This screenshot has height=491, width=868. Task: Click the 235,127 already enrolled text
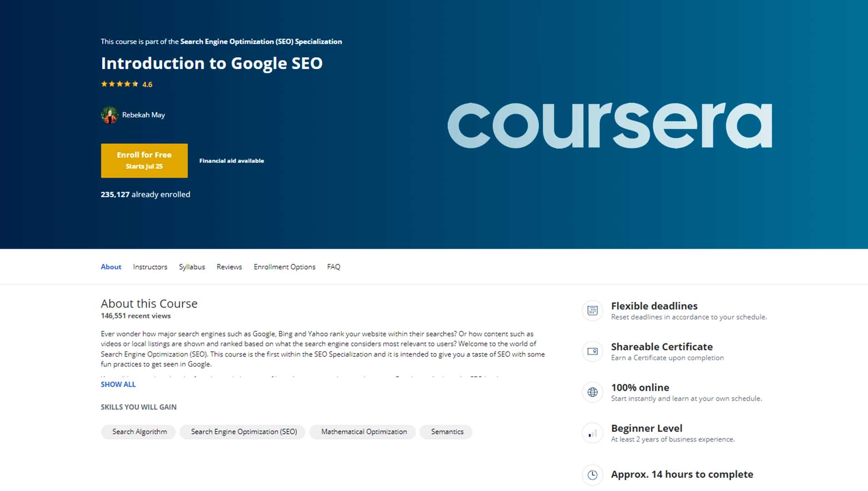[145, 194]
